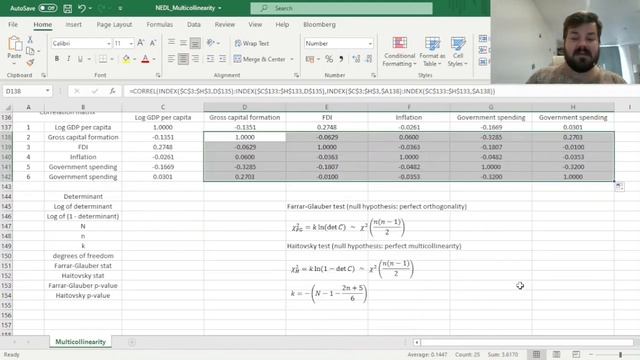
Task: Click Increase Decimal icon
Action: click(x=356, y=60)
